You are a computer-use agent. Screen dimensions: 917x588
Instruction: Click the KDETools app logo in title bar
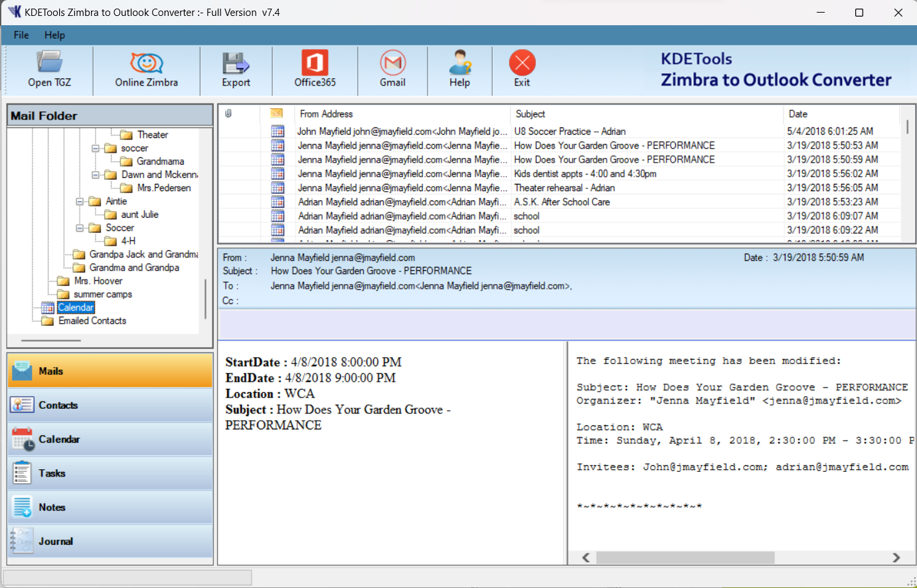(x=14, y=12)
